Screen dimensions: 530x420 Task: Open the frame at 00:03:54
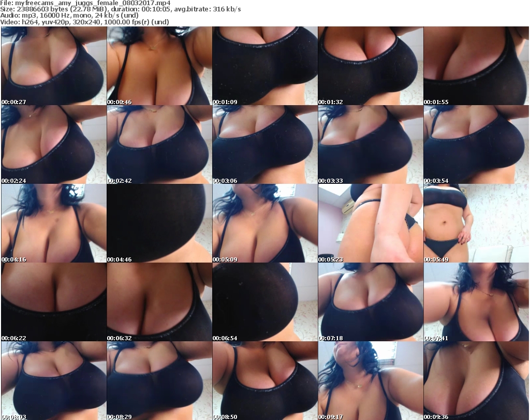coord(476,144)
